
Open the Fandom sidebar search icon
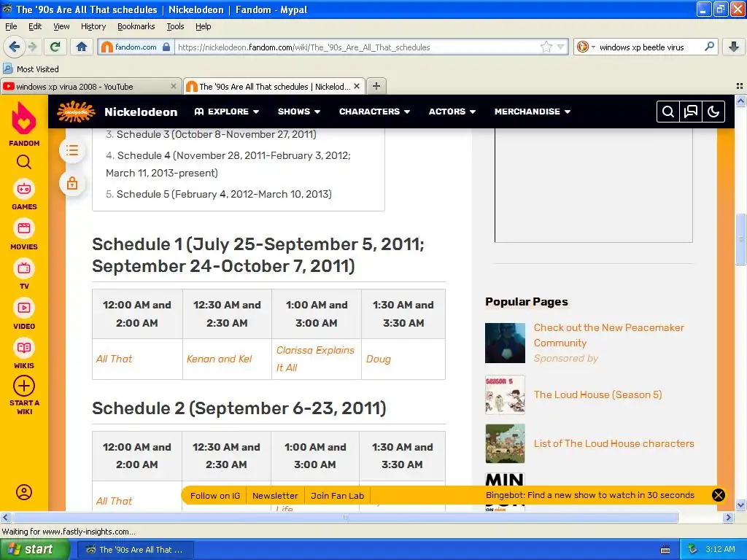click(24, 163)
